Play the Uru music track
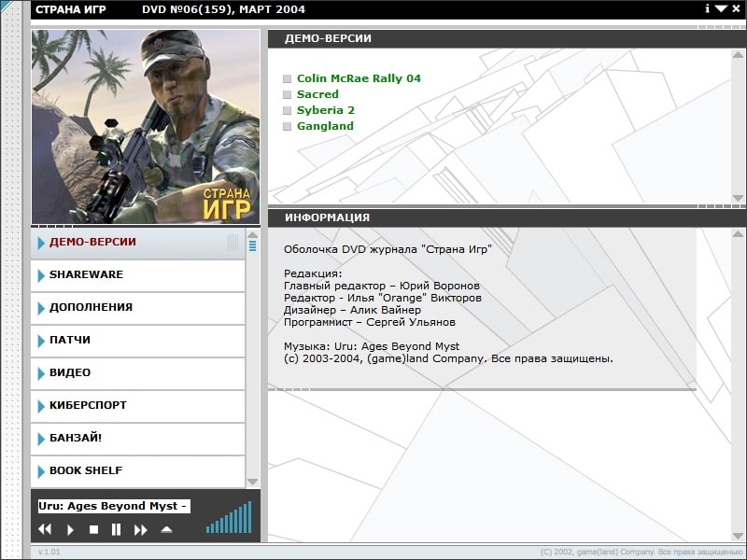The image size is (747, 560). (70, 529)
